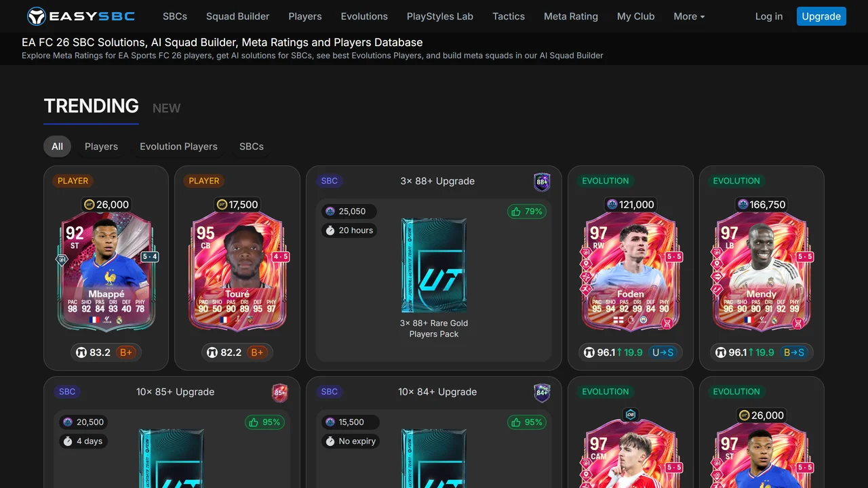The width and height of the screenshot is (868, 488).
Task: Click the PLAYER tag on Mbappé's card
Action: (x=73, y=181)
